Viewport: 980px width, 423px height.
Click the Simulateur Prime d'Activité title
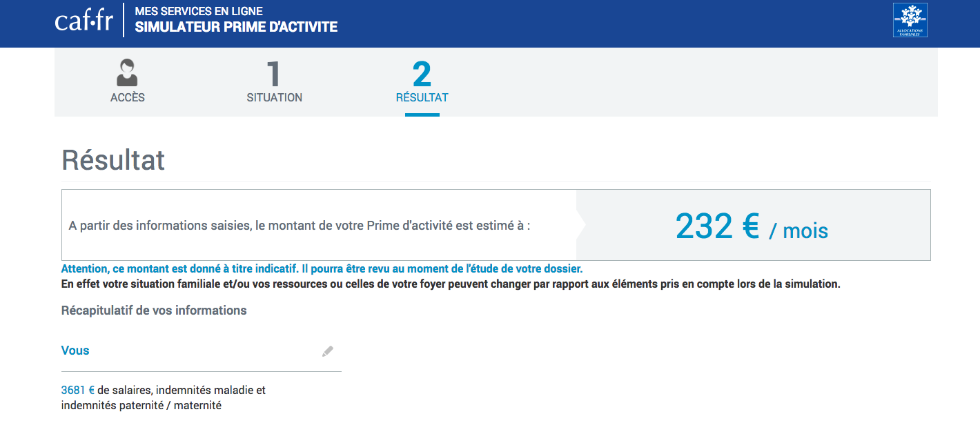click(236, 28)
